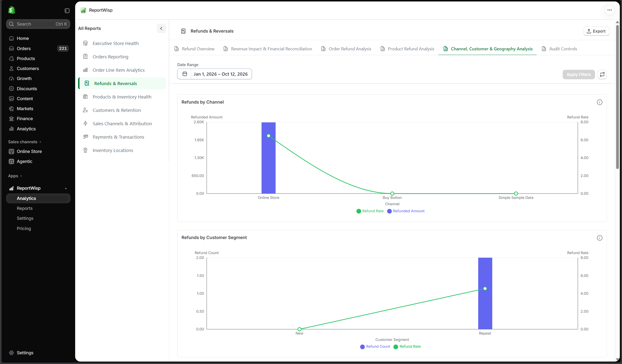The width and height of the screenshot is (622, 364).
Task: Open the Date Range picker field
Action: [x=214, y=74]
